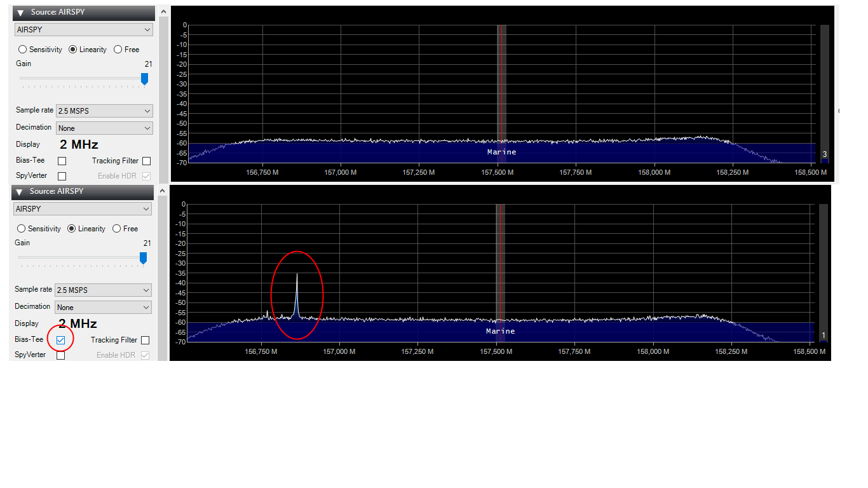
Task: Click the upper spectrum's vertical zoom bar
Action: click(x=824, y=89)
